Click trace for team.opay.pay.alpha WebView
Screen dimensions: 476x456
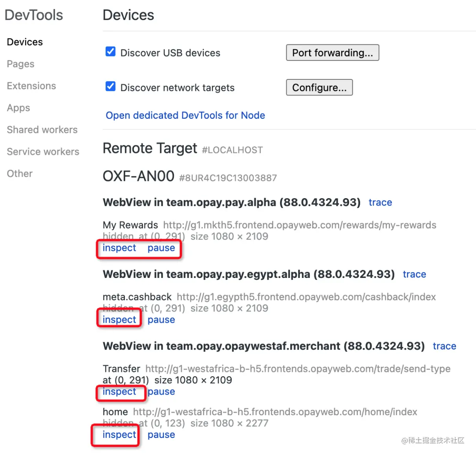click(x=380, y=202)
